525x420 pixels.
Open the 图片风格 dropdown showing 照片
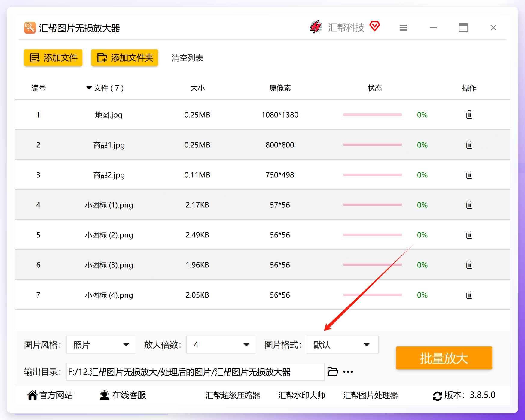click(101, 345)
